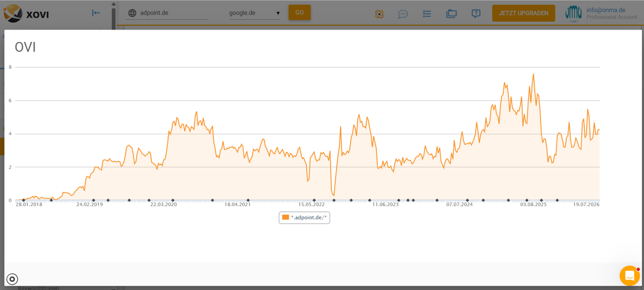Click the GO button

[299, 12]
